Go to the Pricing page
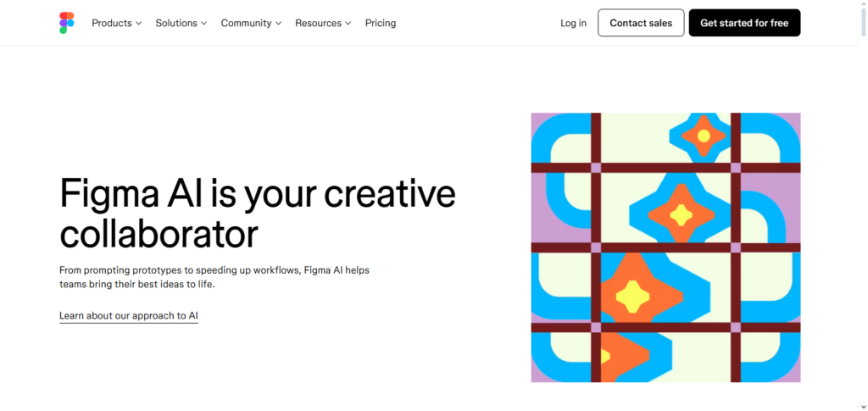Viewport: 868px width, 411px height. [x=381, y=23]
